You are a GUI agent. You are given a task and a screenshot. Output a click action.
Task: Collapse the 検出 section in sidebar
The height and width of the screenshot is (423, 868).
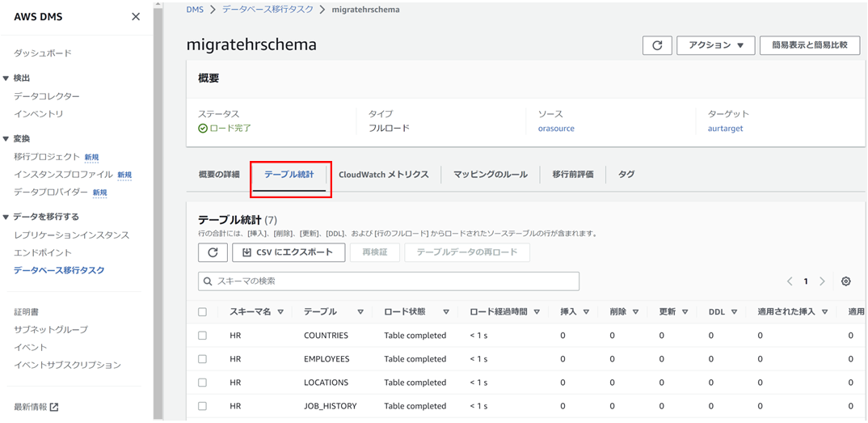click(x=6, y=78)
